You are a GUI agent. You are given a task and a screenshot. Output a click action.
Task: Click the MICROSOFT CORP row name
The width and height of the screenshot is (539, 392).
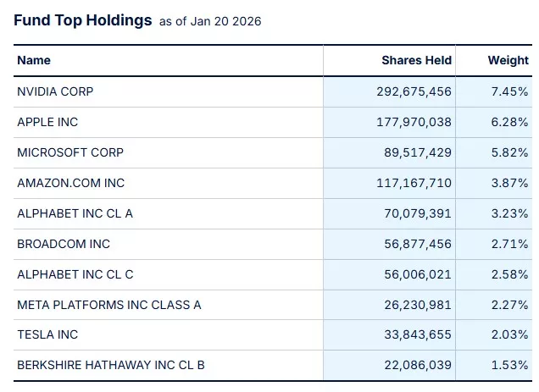[x=70, y=152]
